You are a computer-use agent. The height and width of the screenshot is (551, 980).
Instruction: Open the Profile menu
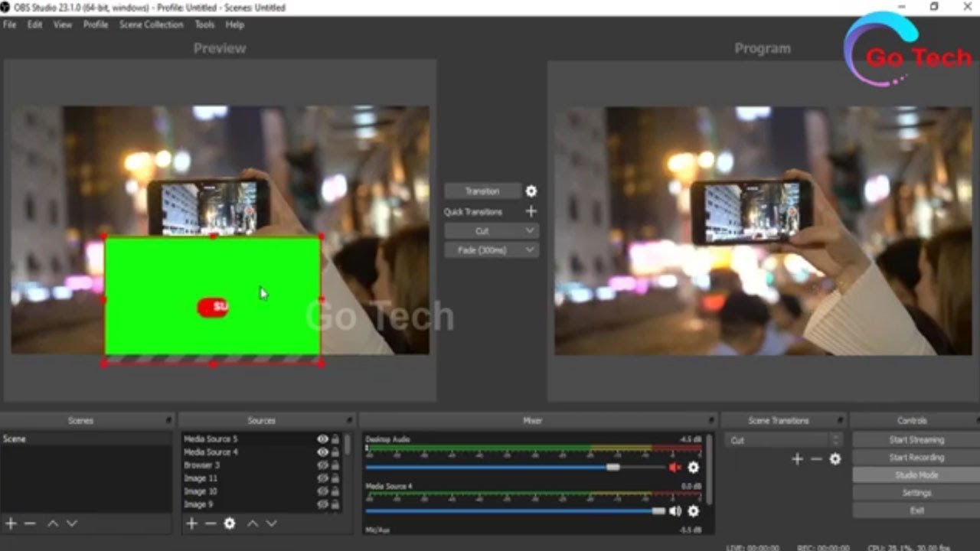tap(96, 24)
